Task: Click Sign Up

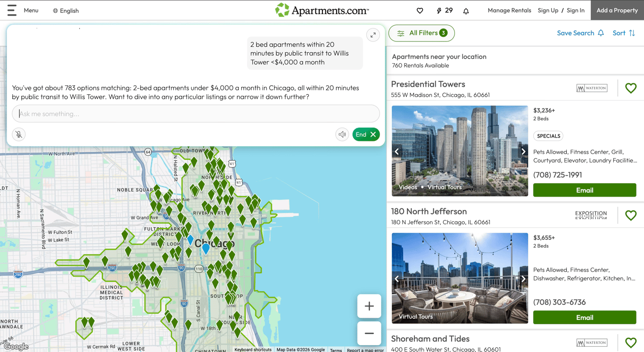Action: [x=548, y=10]
